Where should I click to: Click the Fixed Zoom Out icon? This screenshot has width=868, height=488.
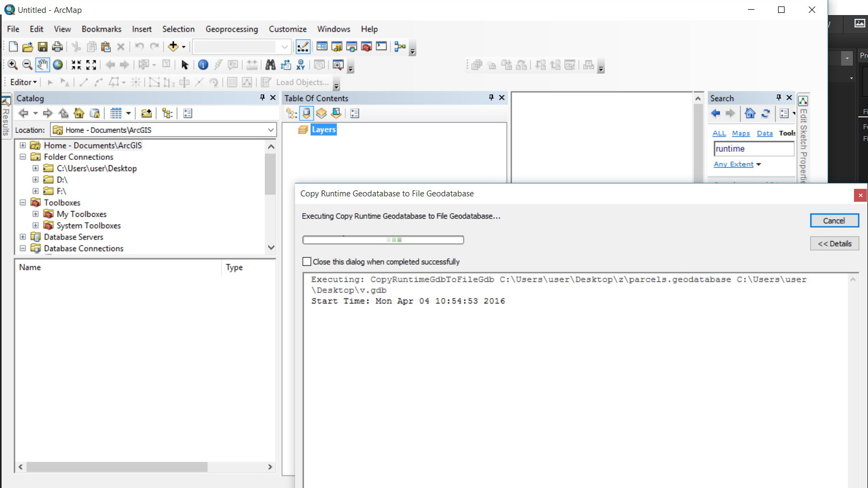(x=92, y=65)
